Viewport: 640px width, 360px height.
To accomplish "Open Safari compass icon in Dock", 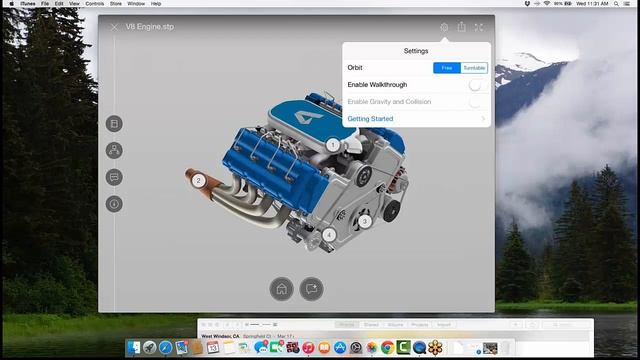I will (x=166, y=347).
